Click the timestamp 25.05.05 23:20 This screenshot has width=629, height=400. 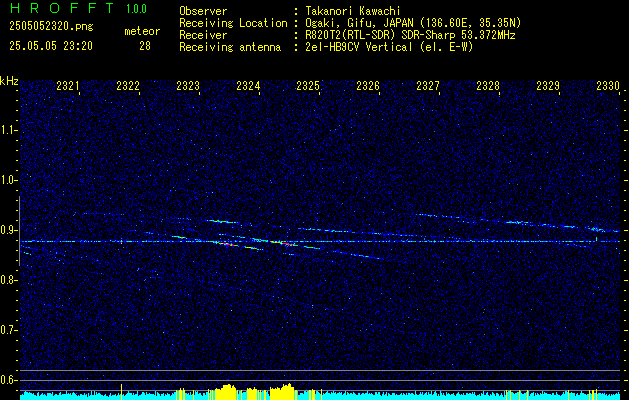51,46
